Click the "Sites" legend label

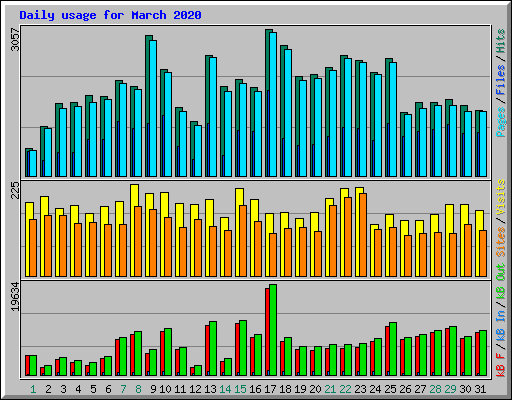501,242
